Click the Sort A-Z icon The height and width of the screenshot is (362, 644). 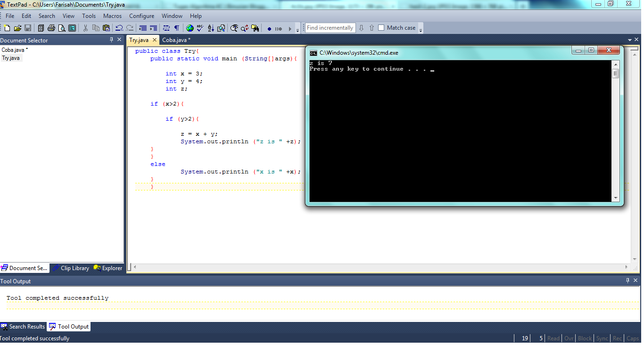[x=211, y=28]
